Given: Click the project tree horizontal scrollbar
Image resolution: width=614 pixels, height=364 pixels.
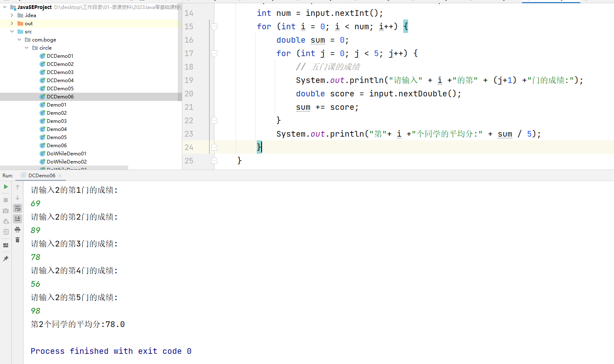Looking at the screenshot, I should click(x=64, y=168).
